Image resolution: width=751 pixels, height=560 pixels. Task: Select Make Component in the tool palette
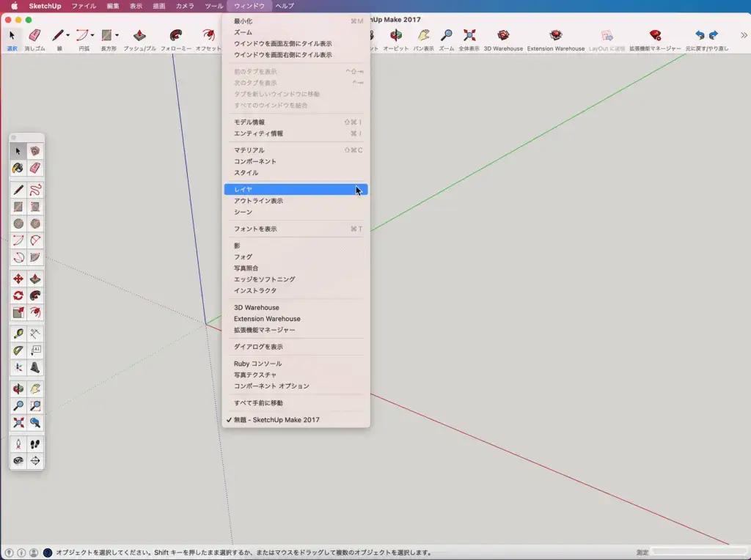click(x=35, y=151)
